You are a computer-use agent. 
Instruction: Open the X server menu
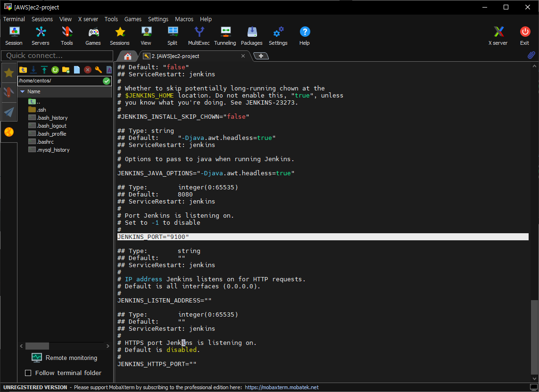point(88,19)
